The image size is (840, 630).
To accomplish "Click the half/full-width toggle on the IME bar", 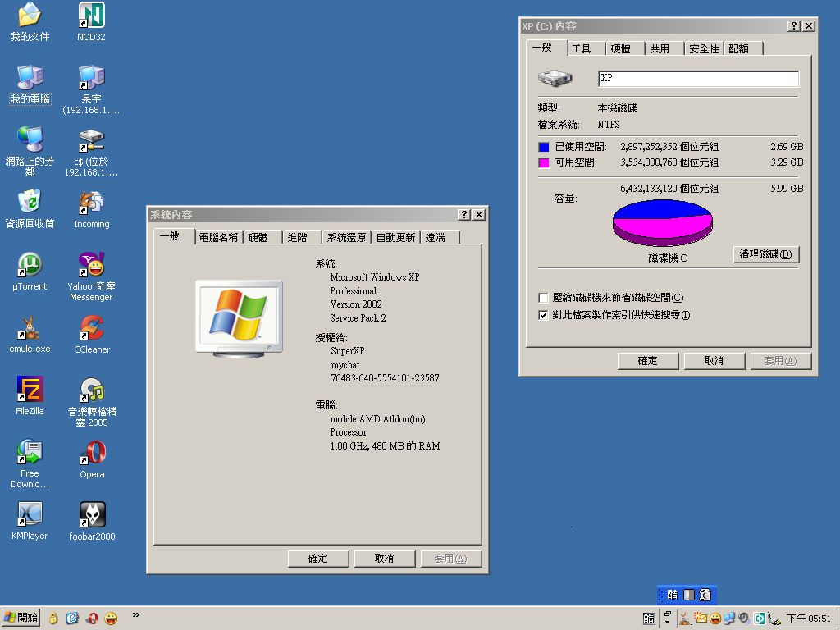I will [x=689, y=595].
